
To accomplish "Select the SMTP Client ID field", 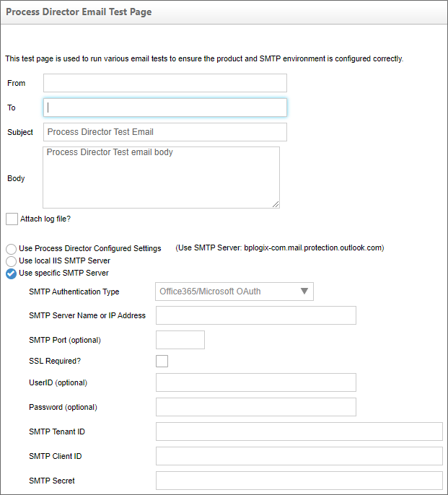I will point(299,456).
